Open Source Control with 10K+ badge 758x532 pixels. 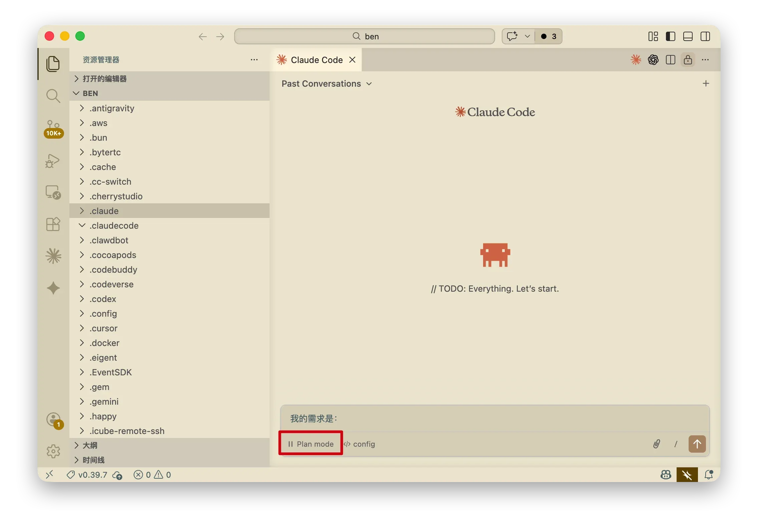(x=53, y=129)
